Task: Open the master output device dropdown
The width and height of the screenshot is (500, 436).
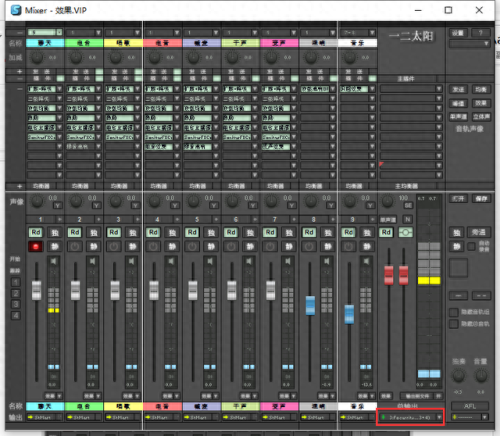Action: tap(410, 417)
